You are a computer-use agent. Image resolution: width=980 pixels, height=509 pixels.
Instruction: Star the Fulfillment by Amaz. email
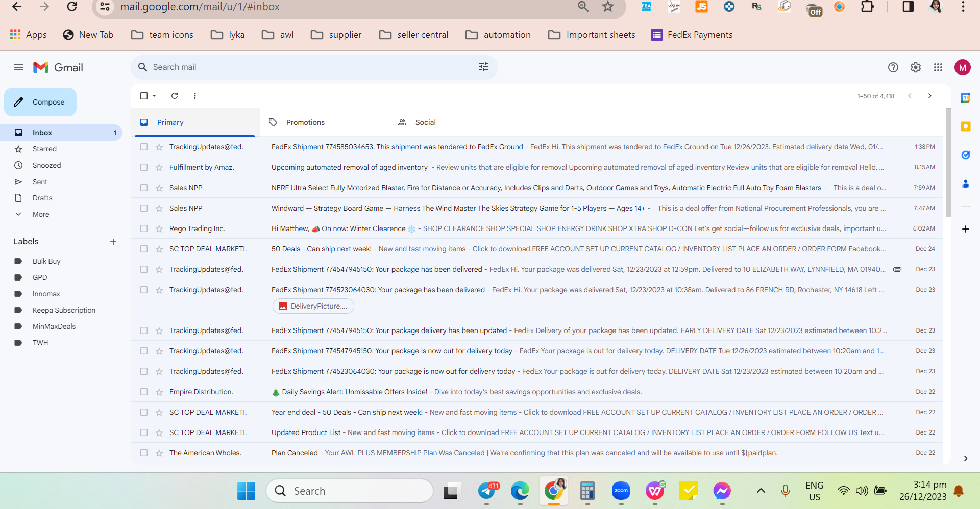159,167
